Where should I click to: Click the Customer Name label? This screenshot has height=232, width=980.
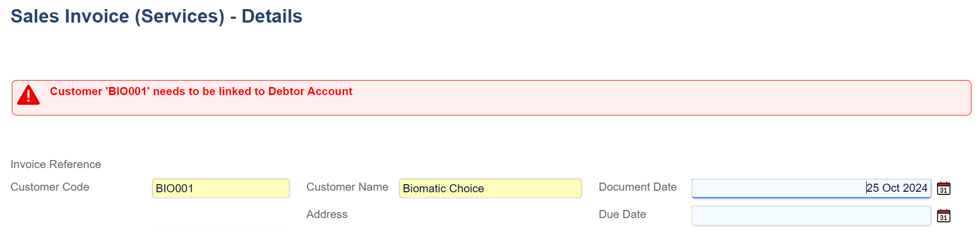[x=347, y=187]
